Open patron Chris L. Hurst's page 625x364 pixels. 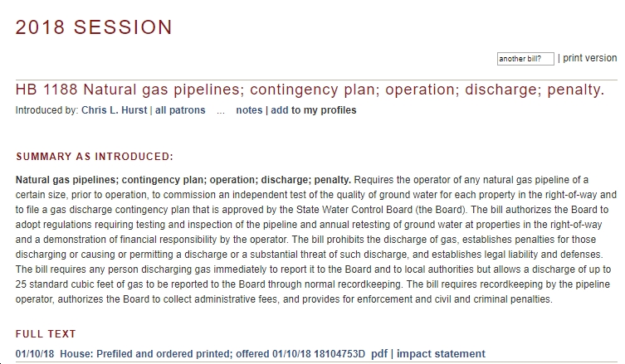114,110
